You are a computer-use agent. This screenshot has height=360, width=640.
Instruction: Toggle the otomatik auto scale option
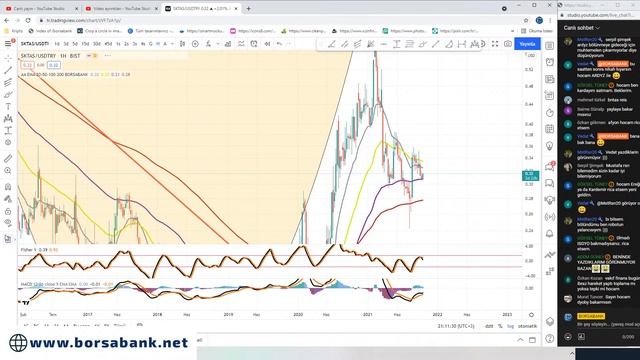point(527,326)
